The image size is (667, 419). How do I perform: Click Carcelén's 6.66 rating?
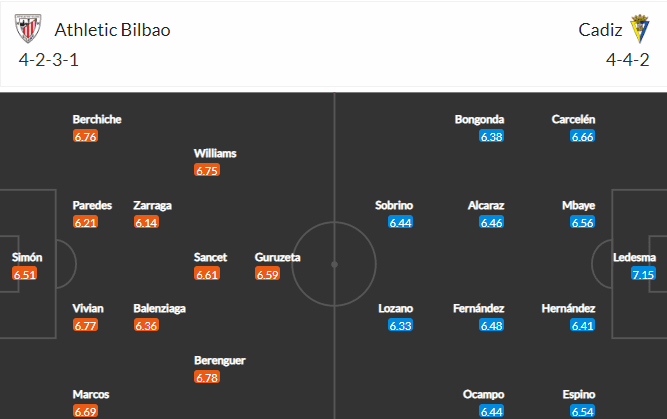582,137
